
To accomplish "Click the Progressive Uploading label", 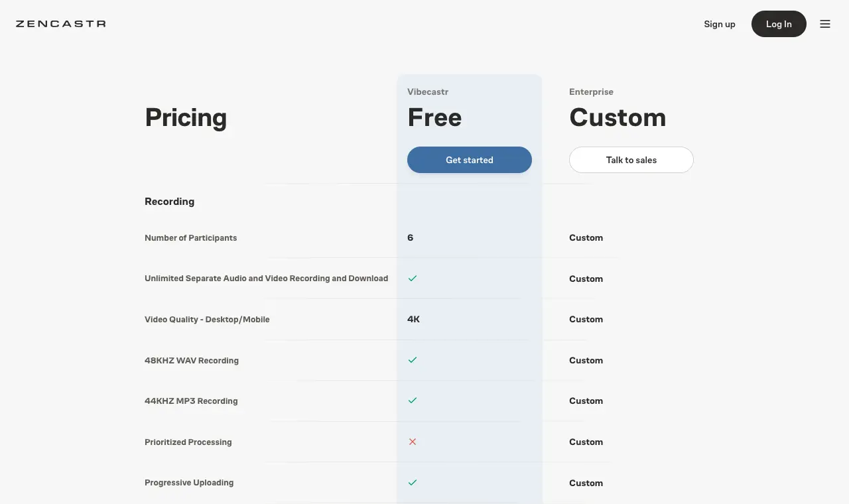I will tap(189, 483).
